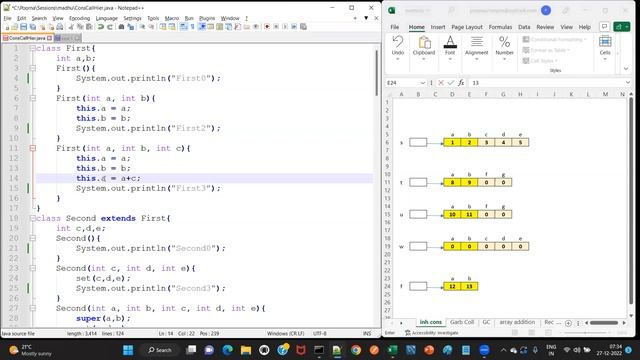640x360 pixels.
Task: Open the GC sheet tab
Action: [486, 322]
